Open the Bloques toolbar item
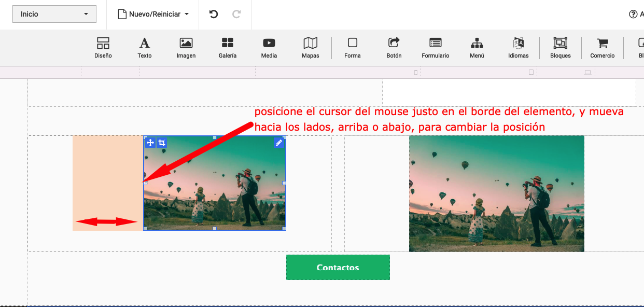 click(x=561, y=48)
